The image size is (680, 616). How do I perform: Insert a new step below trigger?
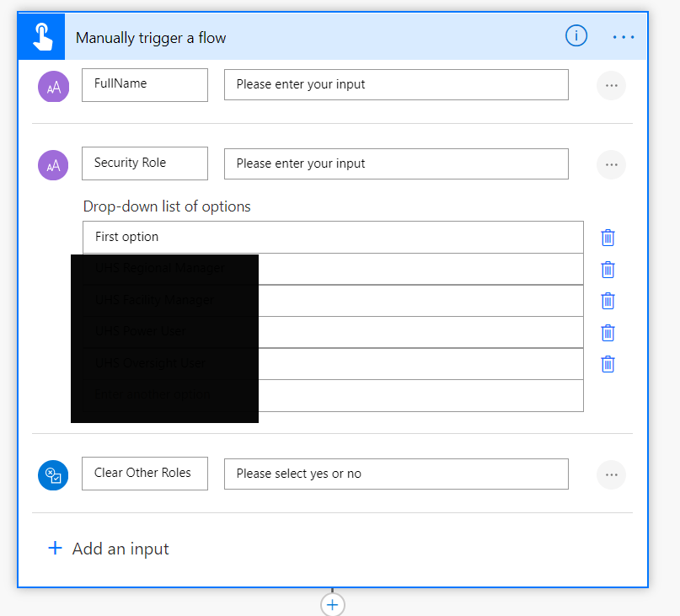point(332,605)
